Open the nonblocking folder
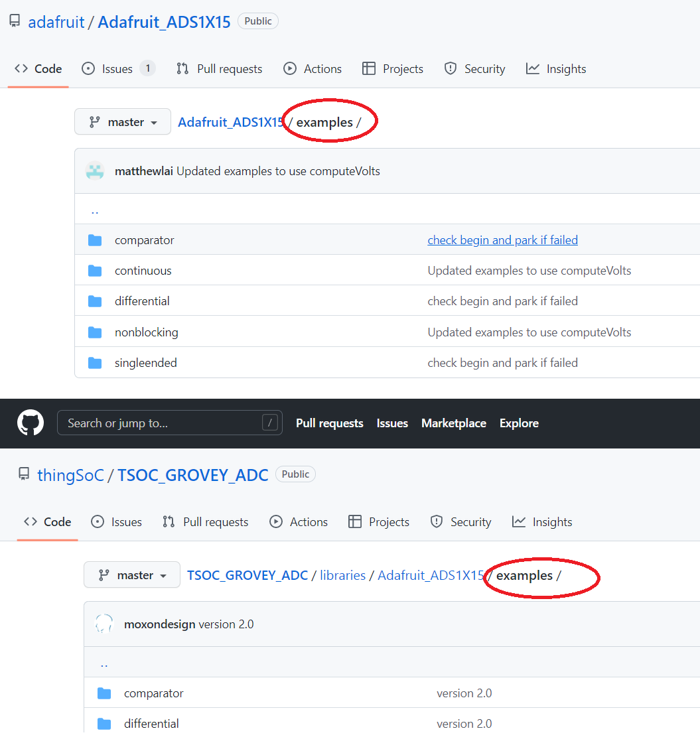Screen dimensions: 700x751 pos(146,332)
